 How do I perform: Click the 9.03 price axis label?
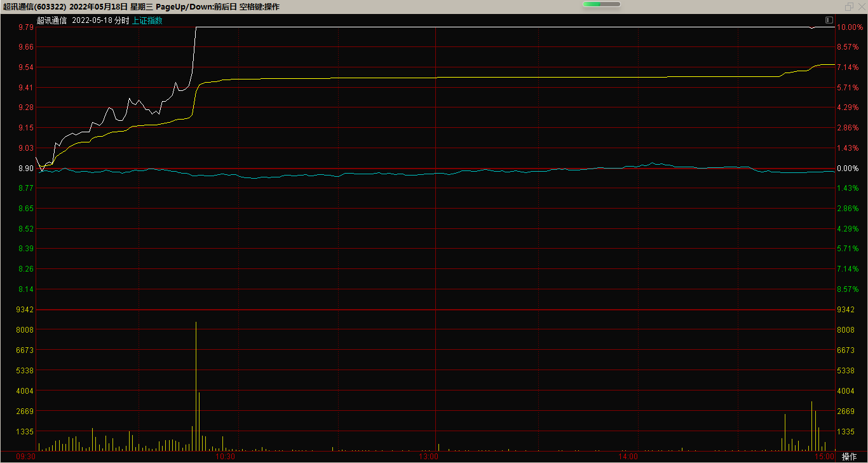coord(26,148)
